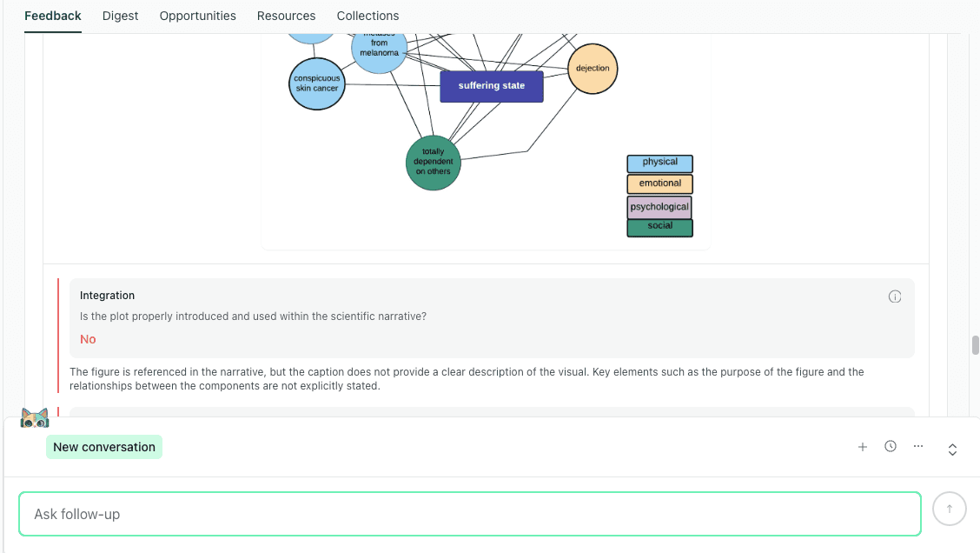Open info for the Integration check
This screenshot has width=980, height=553.
coord(895,296)
